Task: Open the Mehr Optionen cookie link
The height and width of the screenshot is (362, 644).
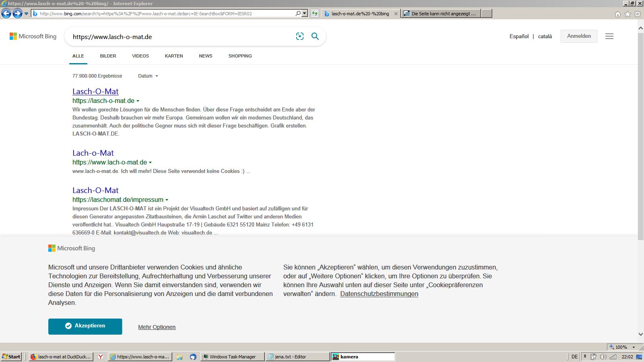Action: click(x=157, y=327)
